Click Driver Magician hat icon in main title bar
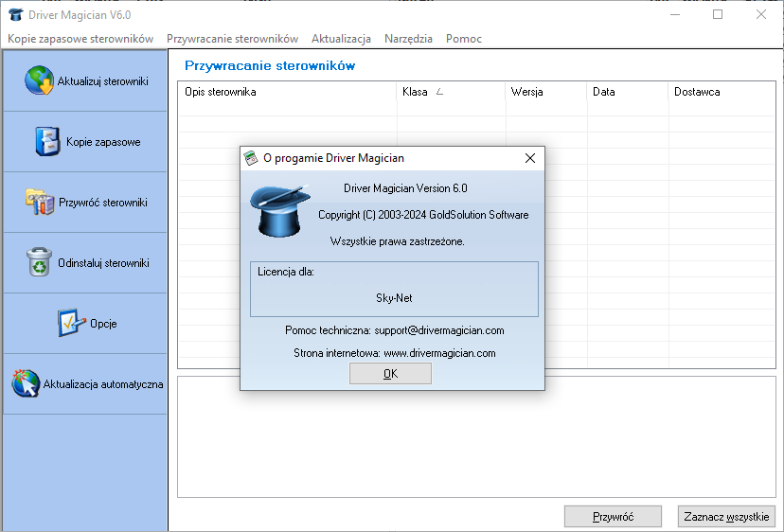Image resolution: width=784 pixels, height=532 pixels. 16,14
